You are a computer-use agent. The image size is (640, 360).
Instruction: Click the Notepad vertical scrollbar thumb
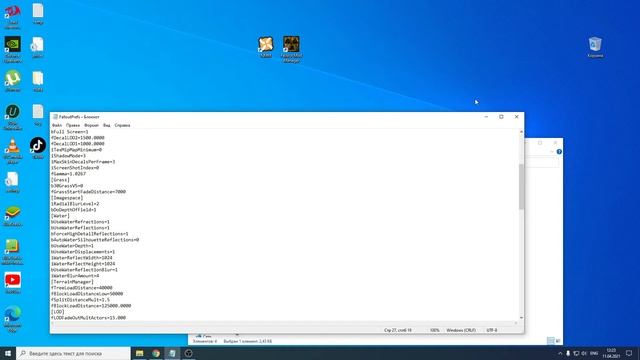click(x=521, y=187)
